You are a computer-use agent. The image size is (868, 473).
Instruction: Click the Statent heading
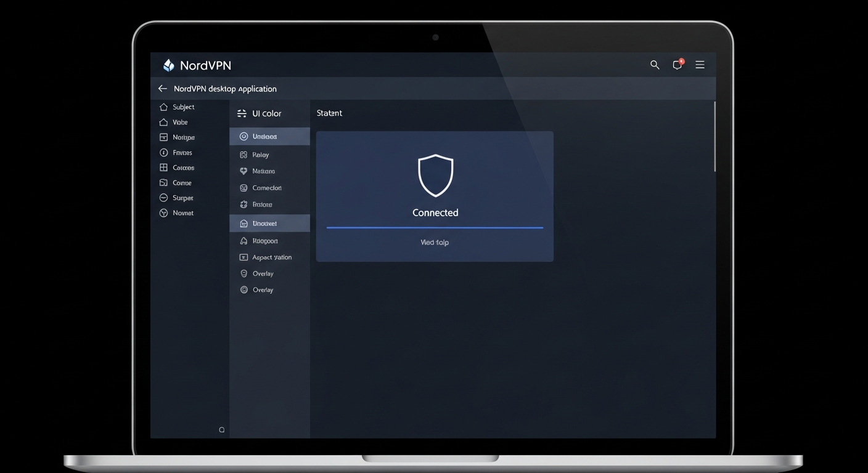pos(329,113)
